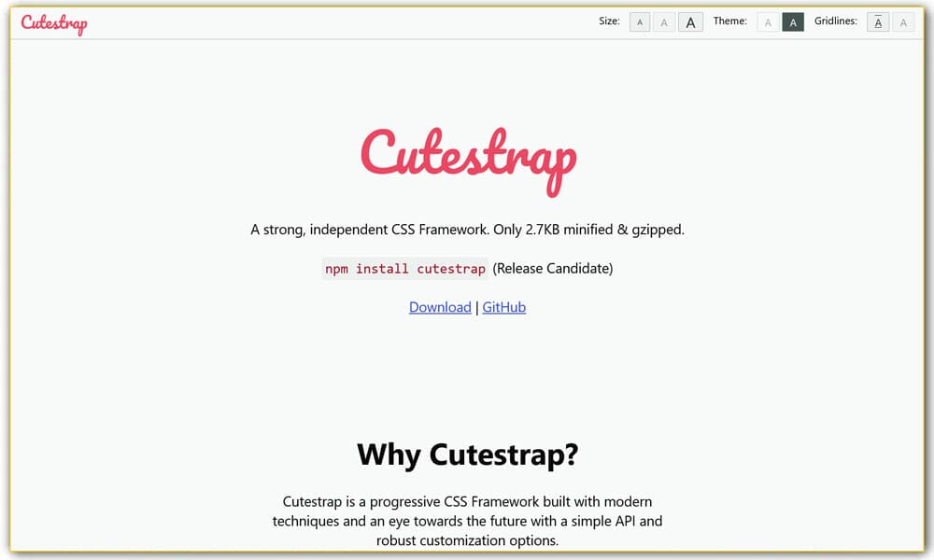
Task: Click the Size: label in the toolbar
Action: pos(609,21)
